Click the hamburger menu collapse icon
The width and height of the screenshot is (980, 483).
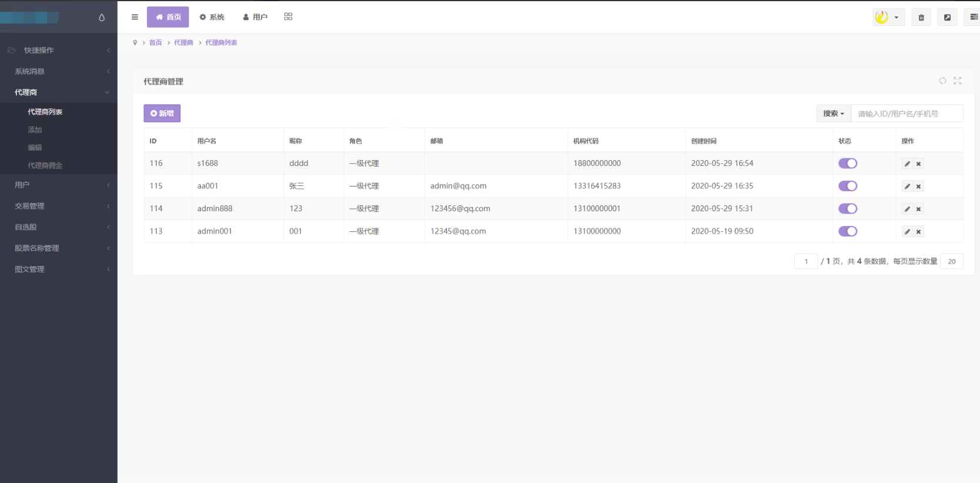pos(135,17)
